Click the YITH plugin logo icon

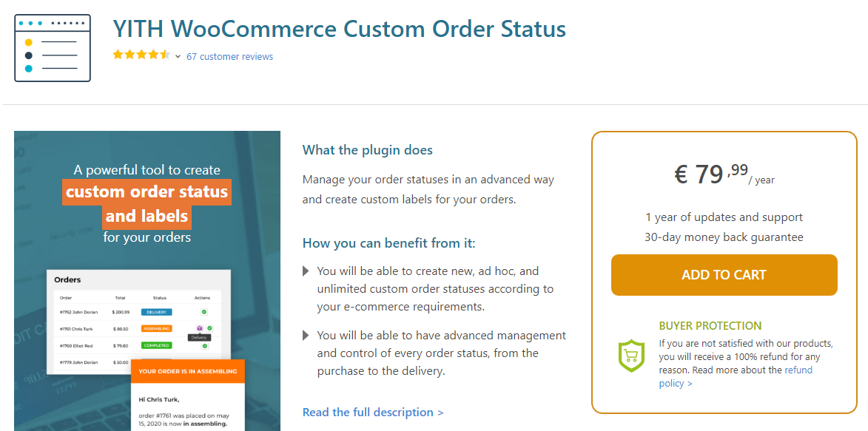[52, 48]
